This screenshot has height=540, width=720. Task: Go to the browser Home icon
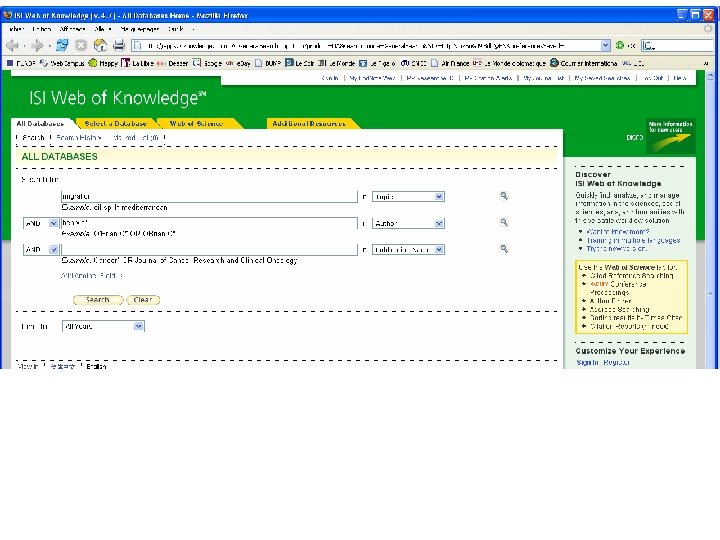[100, 45]
